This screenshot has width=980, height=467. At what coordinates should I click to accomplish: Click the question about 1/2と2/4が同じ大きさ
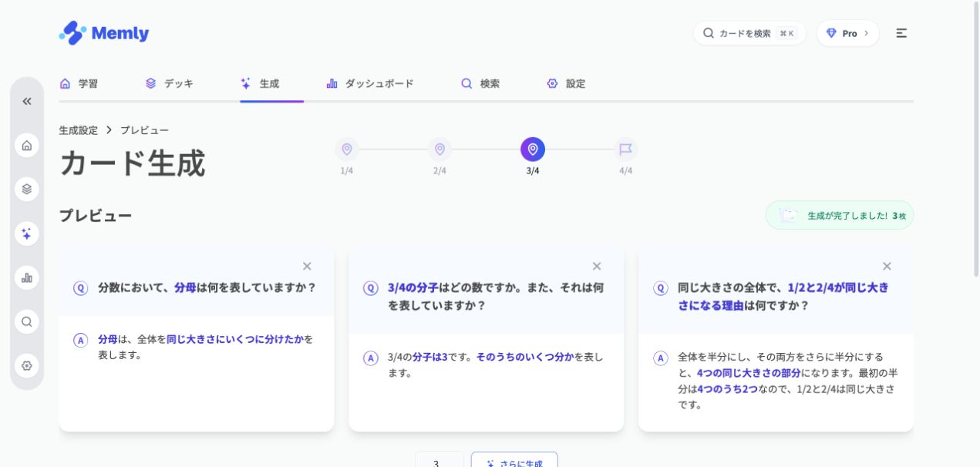point(783,296)
